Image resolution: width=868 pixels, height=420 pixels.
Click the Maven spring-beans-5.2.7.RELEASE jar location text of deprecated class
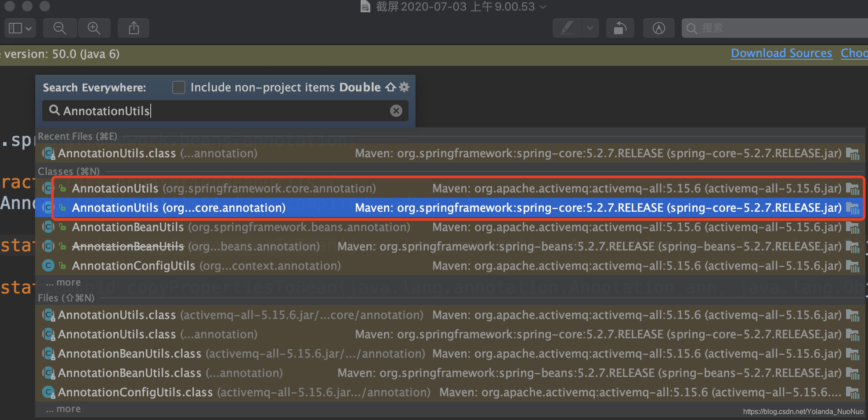click(590, 246)
